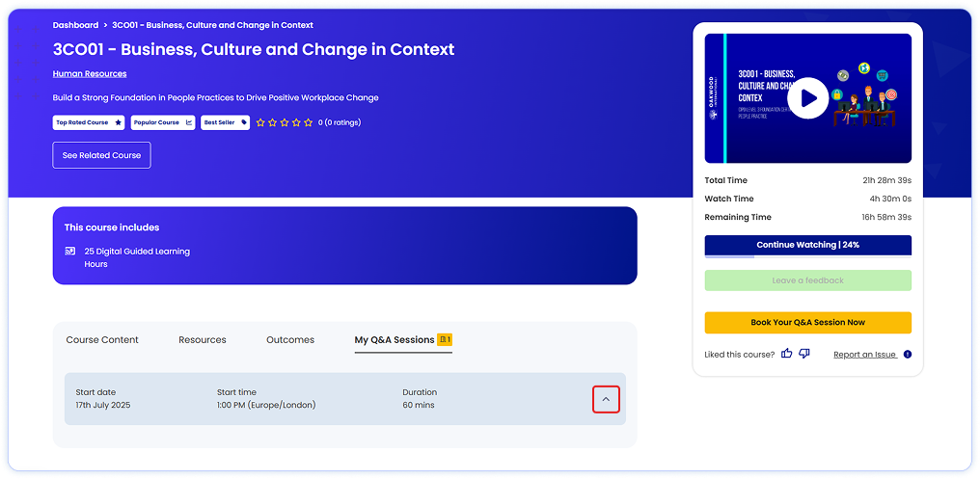Select the first rating star
Image resolution: width=980 pixels, height=479 pixels.
[x=260, y=122]
